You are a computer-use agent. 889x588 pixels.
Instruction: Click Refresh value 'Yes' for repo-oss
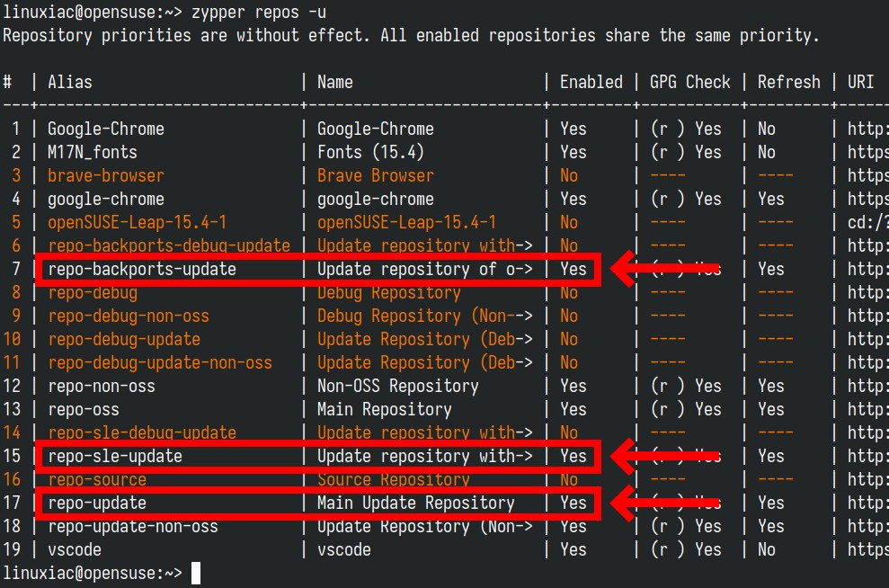click(770, 409)
